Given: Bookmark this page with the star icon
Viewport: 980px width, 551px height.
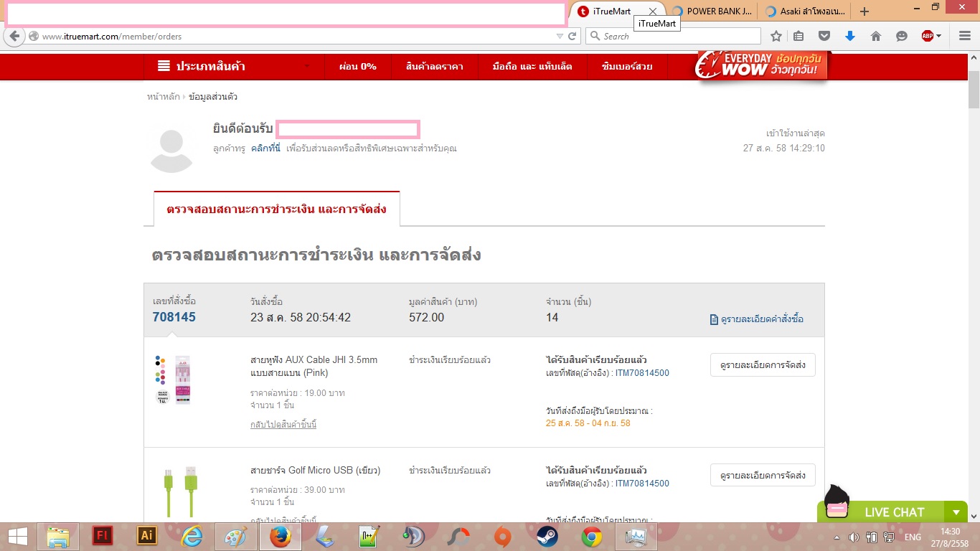Looking at the screenshot, I should point(776,36).
